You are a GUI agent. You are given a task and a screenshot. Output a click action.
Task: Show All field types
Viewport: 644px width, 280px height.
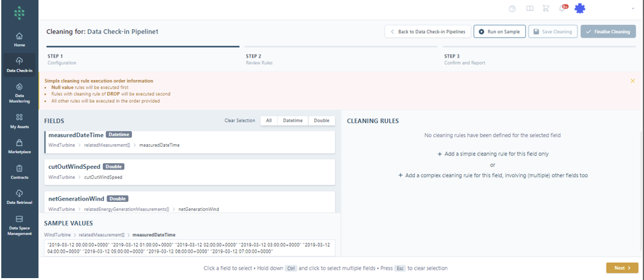[x=269, y=121]
